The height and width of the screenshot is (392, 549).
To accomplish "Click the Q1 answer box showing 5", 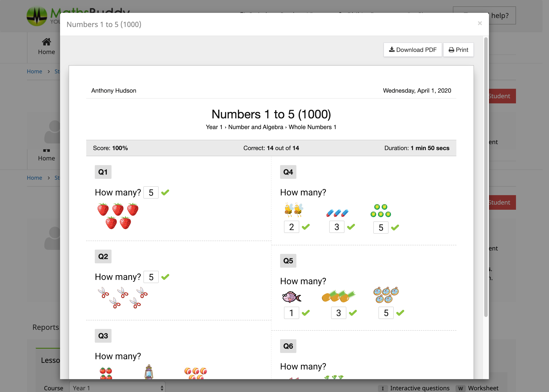I will click(x=151, y=193).
